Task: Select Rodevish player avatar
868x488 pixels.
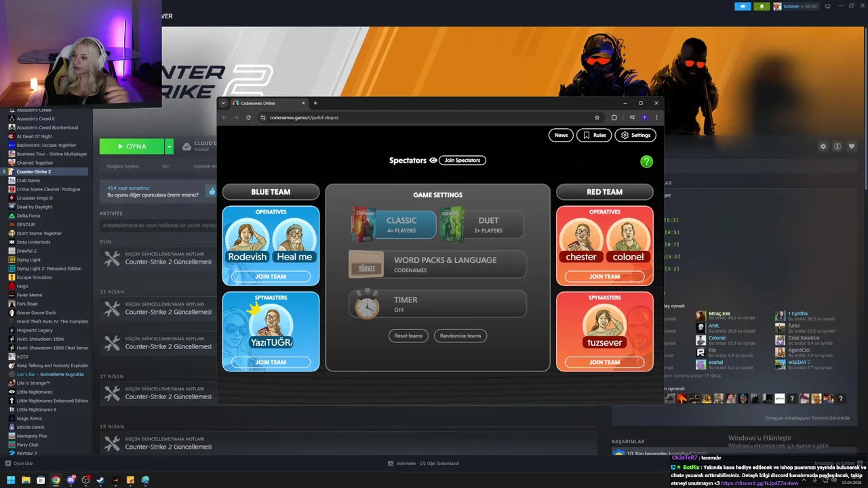Action: 247,241
